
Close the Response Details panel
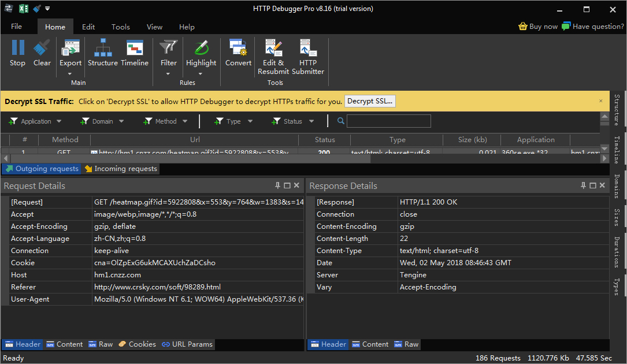click(x=602, y=185)
